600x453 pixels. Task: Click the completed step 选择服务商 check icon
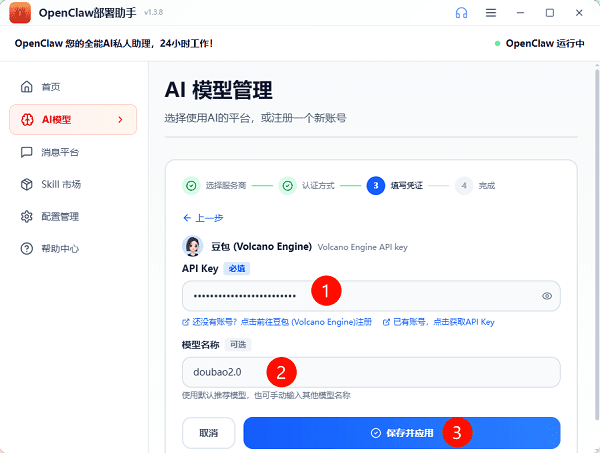(191, 186)
